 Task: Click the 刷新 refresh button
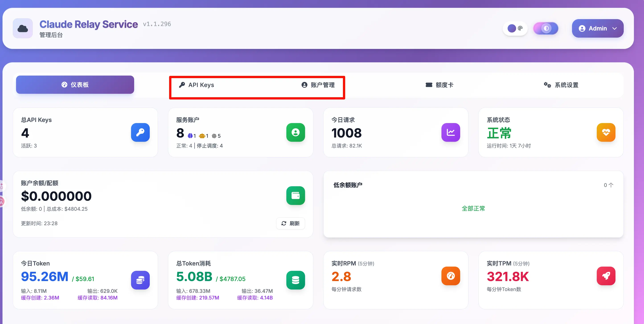(290, 223)
